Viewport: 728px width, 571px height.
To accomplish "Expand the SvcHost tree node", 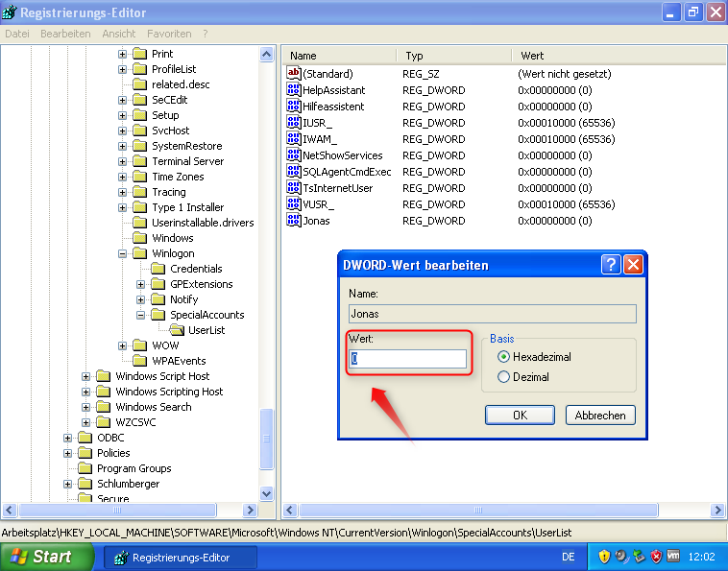I will [122, 131].
